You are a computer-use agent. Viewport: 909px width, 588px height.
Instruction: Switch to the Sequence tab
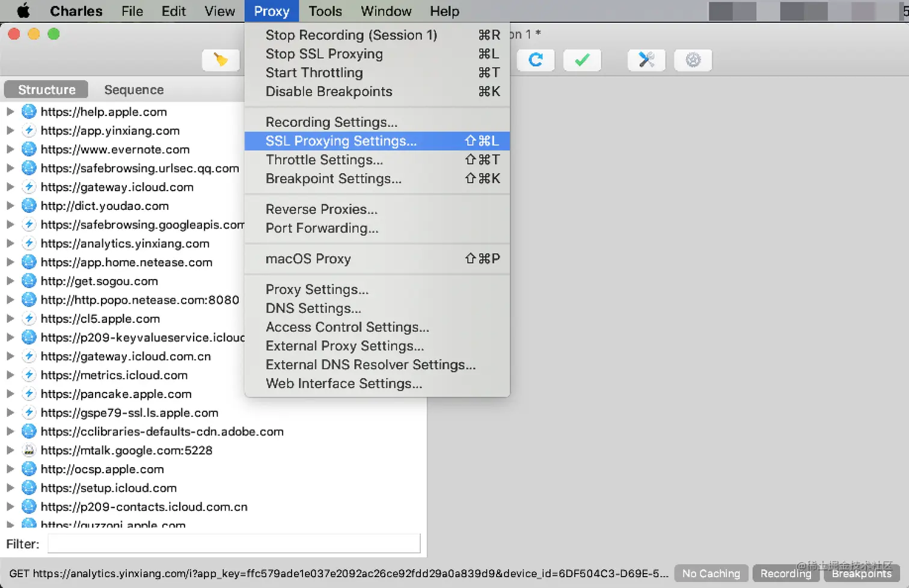tap(133, 90)
